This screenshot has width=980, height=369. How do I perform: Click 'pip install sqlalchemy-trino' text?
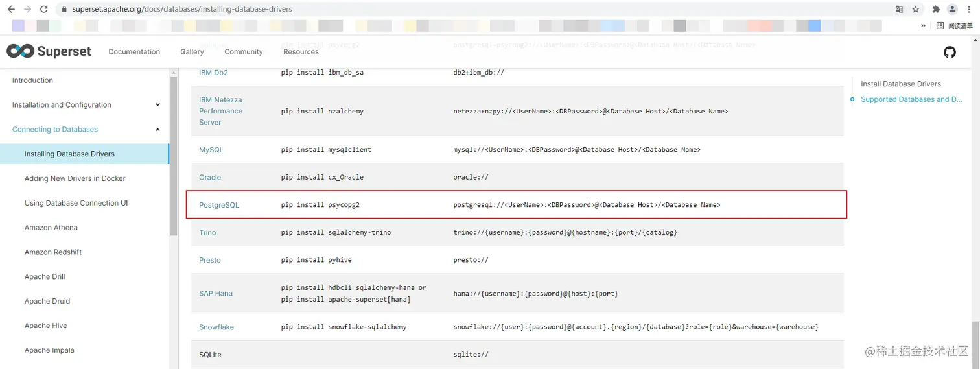336,232
